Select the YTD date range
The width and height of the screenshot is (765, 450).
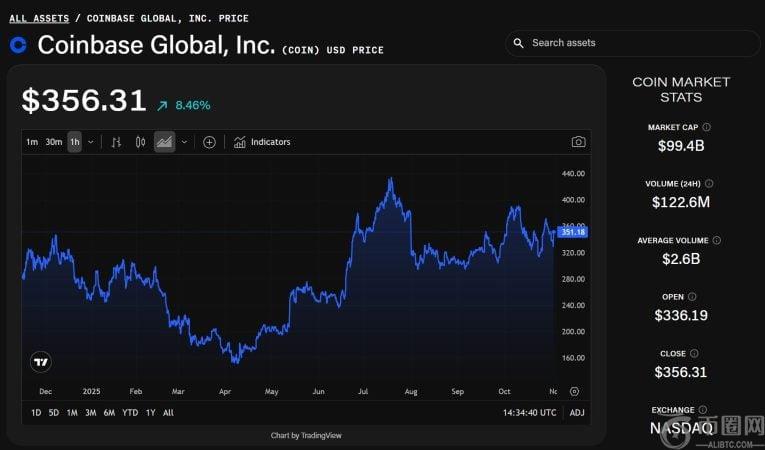[x=130, y=412]
